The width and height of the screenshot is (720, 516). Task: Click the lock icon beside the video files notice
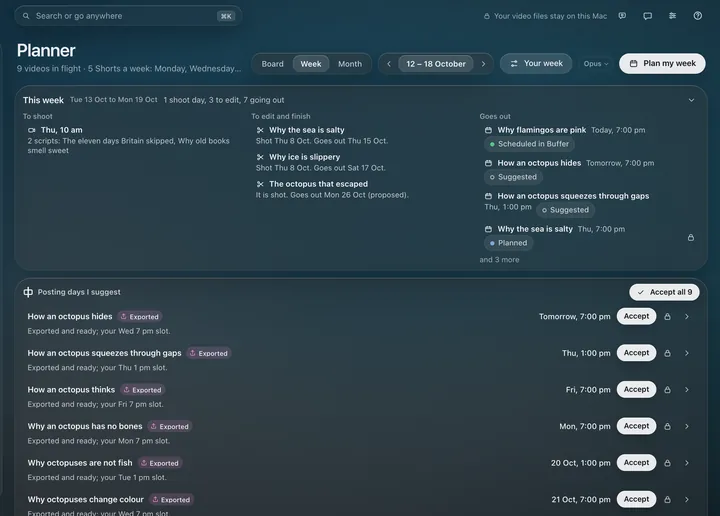486,16
